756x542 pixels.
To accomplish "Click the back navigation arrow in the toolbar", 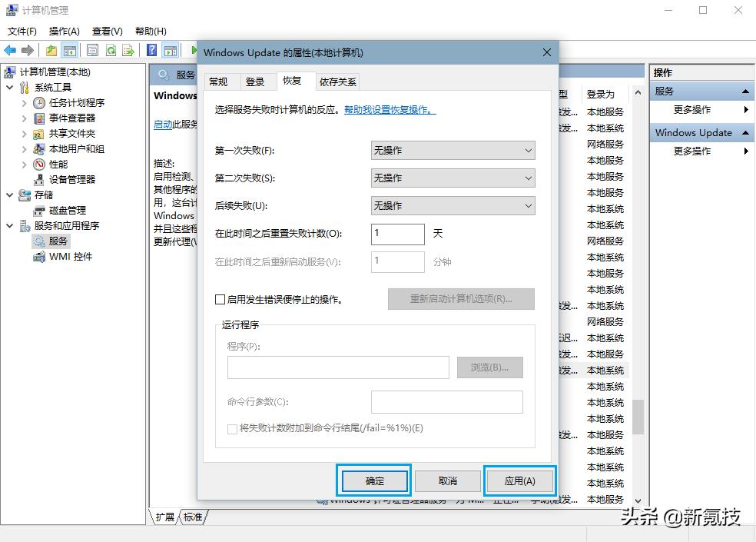I will click(12, 49).
